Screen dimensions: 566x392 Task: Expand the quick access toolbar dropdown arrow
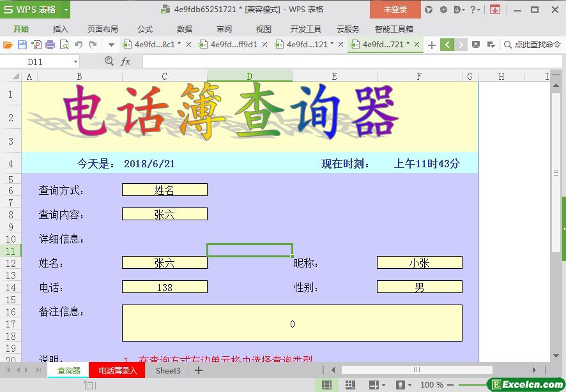111,45
